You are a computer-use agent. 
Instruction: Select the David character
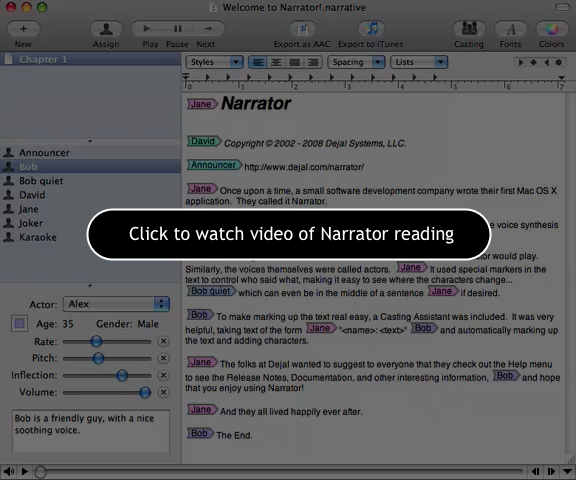[x=90, y=195]
